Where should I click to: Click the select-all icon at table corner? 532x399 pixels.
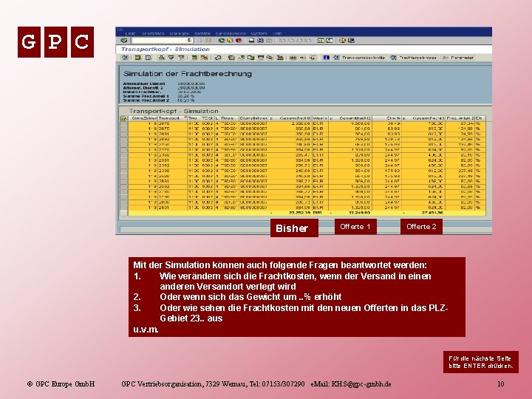click(123, 118)
